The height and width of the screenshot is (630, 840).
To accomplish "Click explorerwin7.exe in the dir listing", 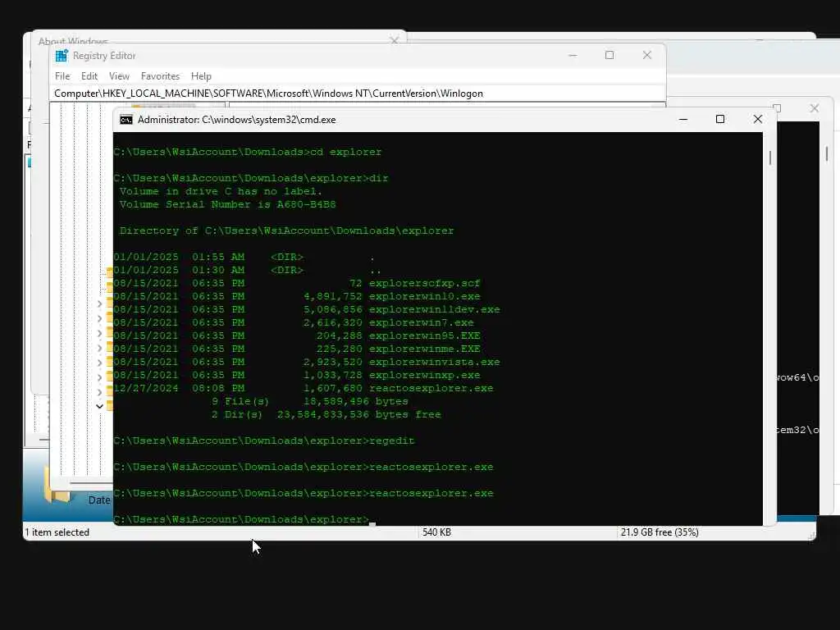I will click(421, 323).
